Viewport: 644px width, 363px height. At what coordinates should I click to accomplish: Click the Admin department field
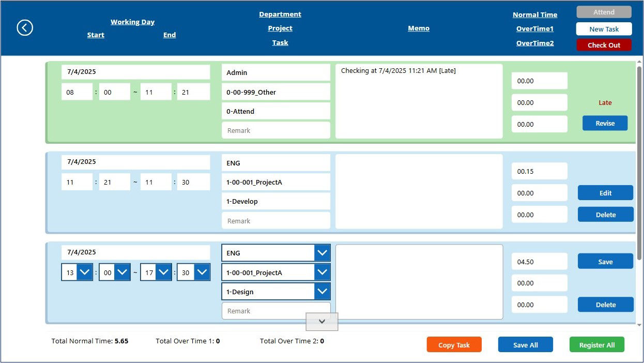point(276,73)
